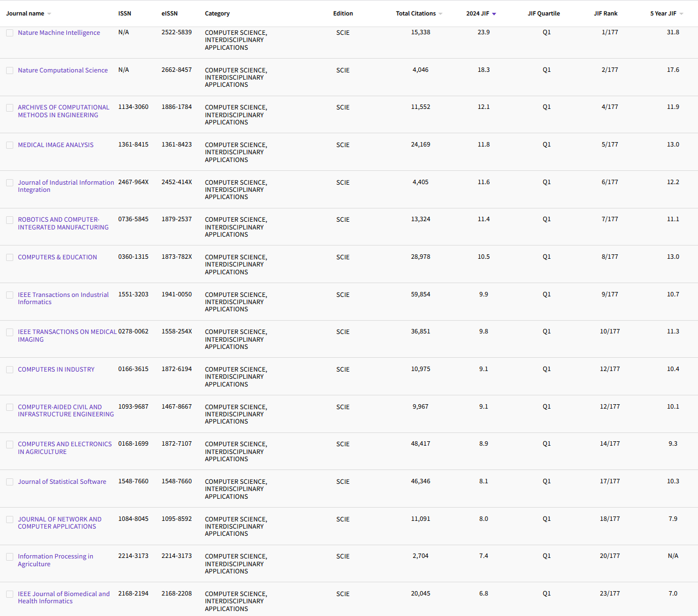Image resolution: width=698 pixels, height=616 pixels.
Task: Open IEEE Journal of Biomedical and Health Informatics
Action: pos(64,597)
